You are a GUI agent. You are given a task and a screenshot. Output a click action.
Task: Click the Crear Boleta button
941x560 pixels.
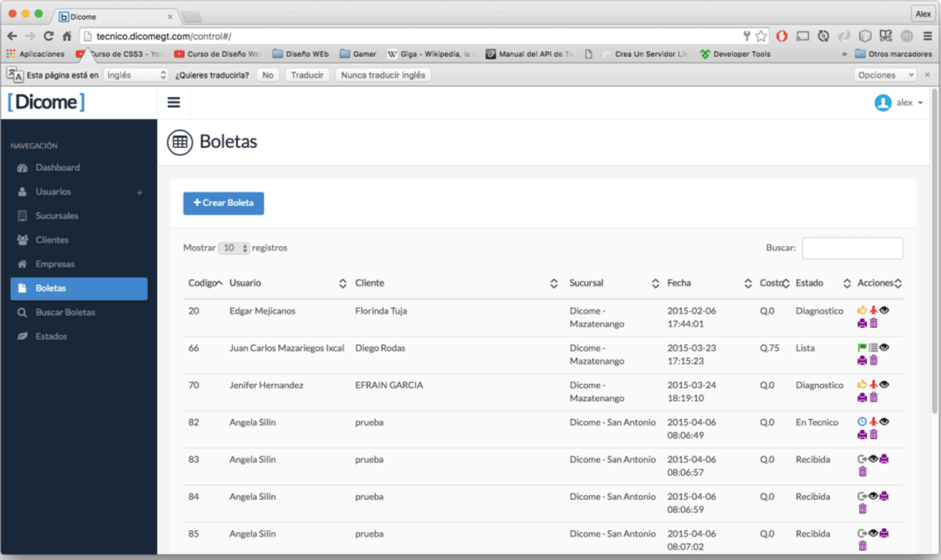223,203
